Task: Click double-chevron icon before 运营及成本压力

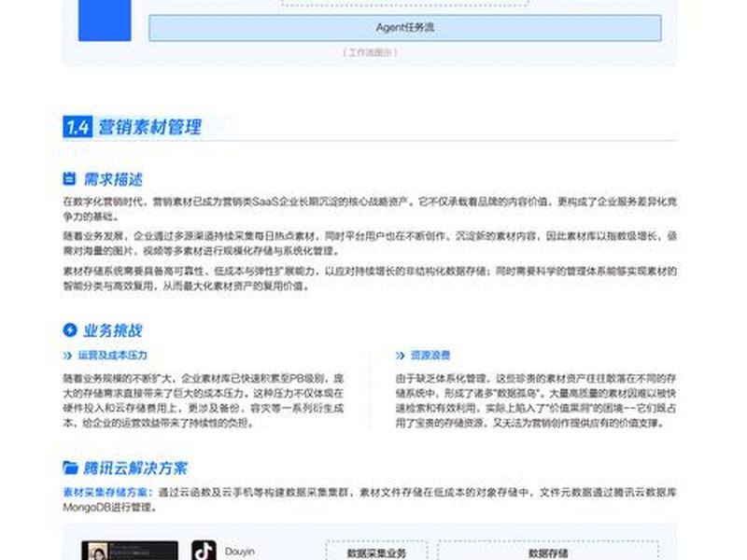Action: (x=67, y=356)
